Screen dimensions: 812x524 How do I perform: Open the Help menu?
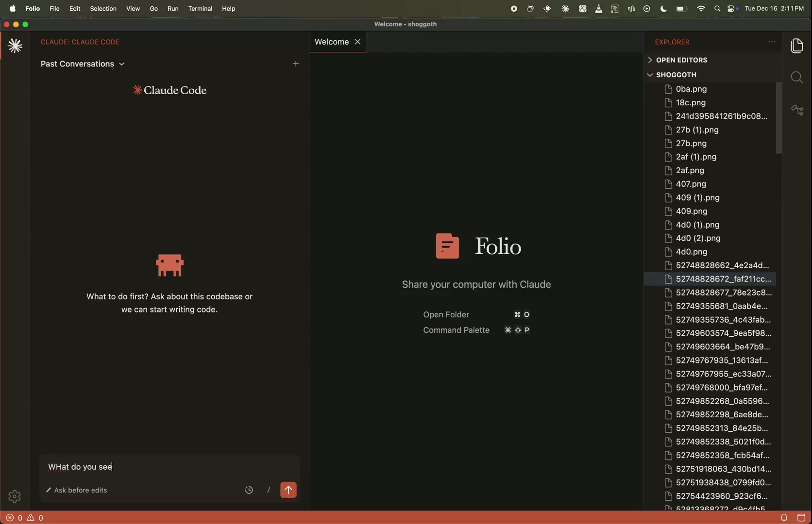click(x=228, y=9)
